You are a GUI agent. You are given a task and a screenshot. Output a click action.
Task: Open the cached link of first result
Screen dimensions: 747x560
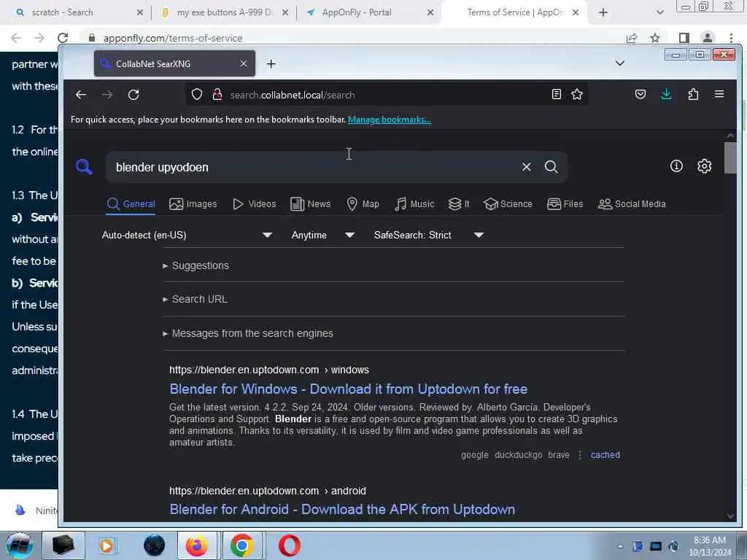pyautogui.click(x=605, y=455)
